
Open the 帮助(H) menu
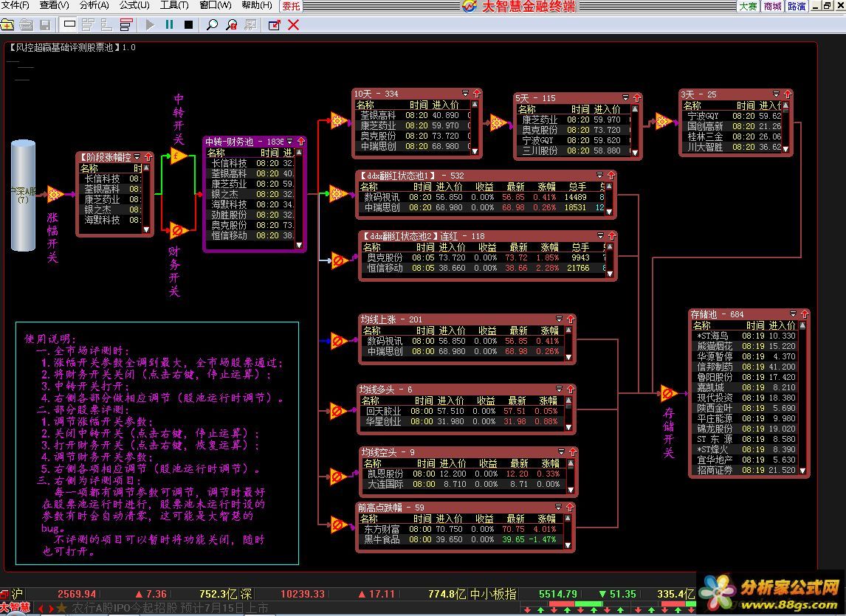pyautogui.click(x=257, y=5)
